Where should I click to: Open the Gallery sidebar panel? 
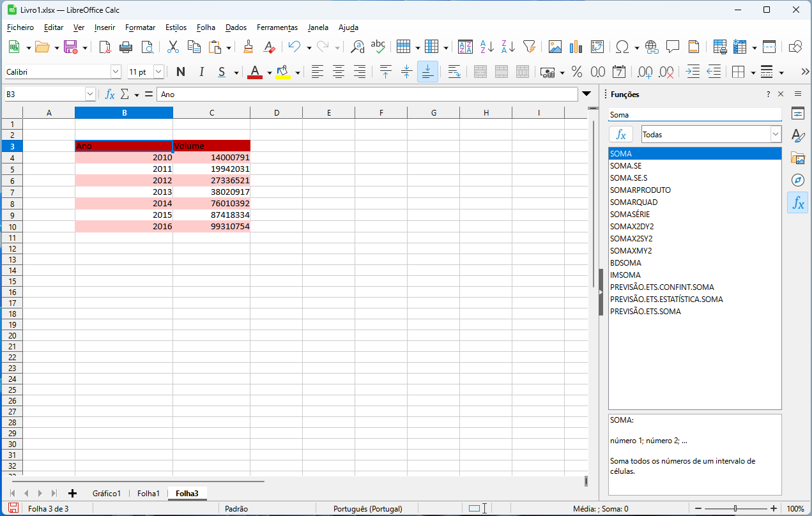(x=797, y=158)
